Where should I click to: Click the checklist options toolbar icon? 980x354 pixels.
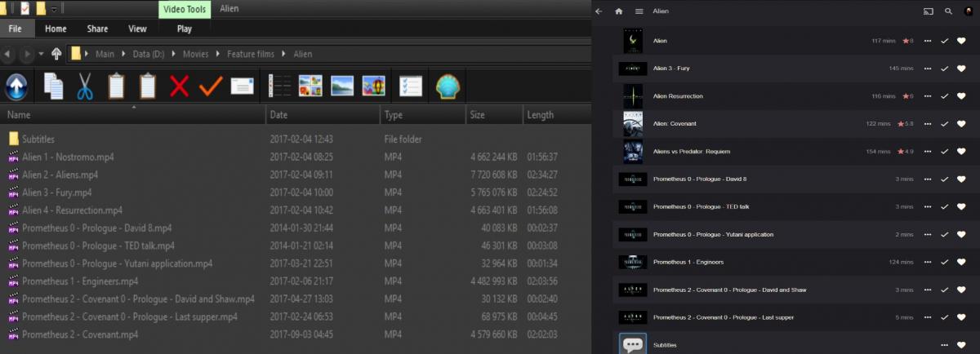(411, 86)
